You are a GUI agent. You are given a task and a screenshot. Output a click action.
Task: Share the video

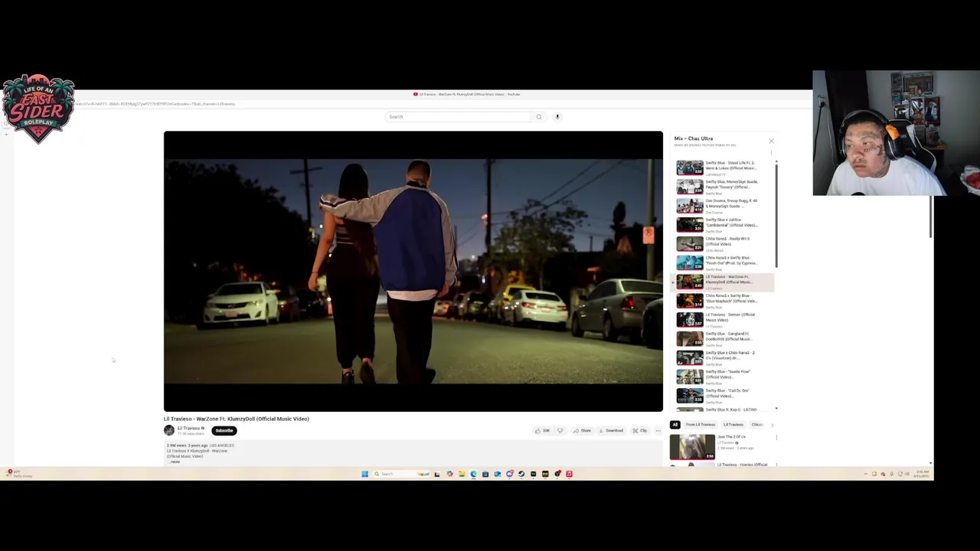pos(582,431)
